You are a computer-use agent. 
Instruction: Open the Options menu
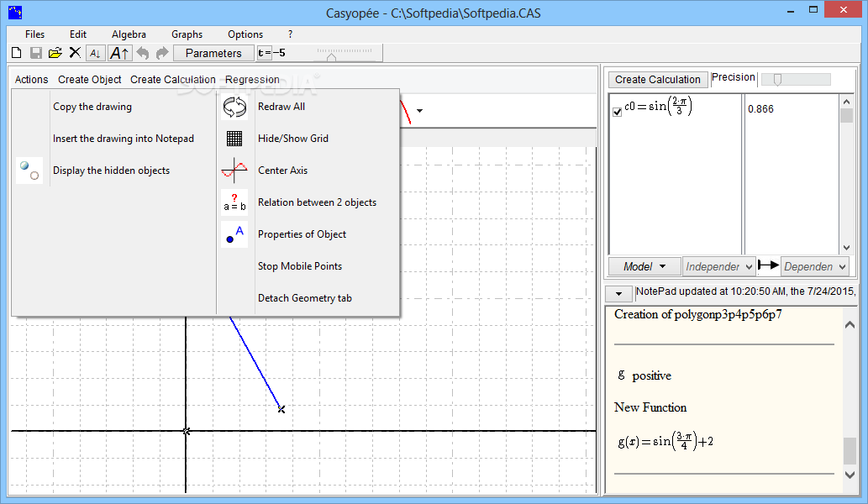245,34
